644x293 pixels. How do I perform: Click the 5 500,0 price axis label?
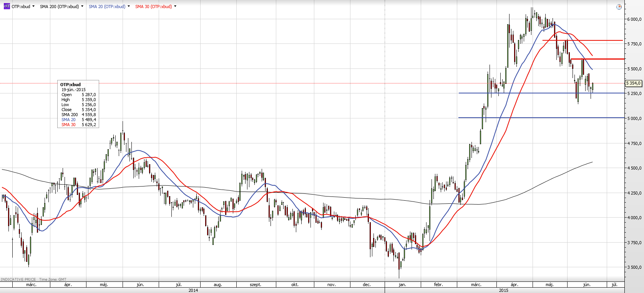click(x=634, y=69)
